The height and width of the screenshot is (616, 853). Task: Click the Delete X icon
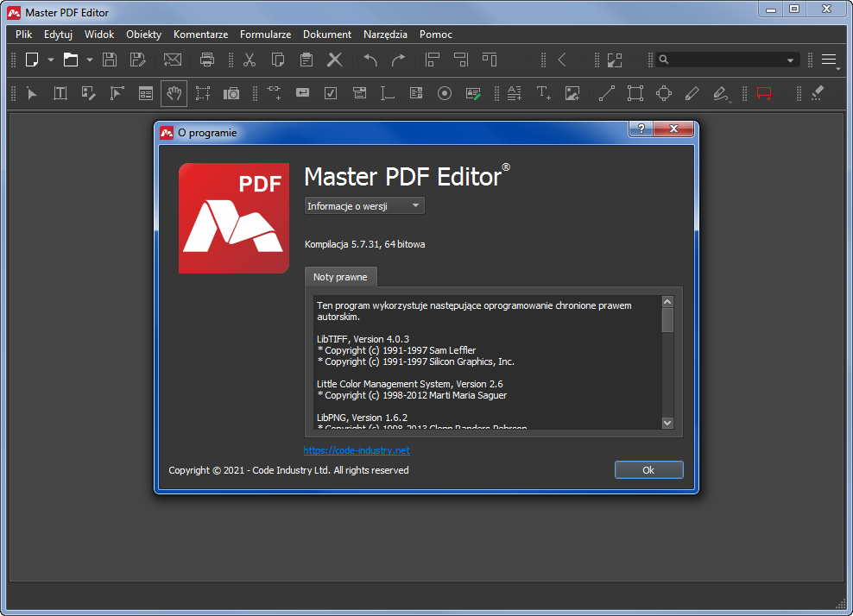coord(335,60)
